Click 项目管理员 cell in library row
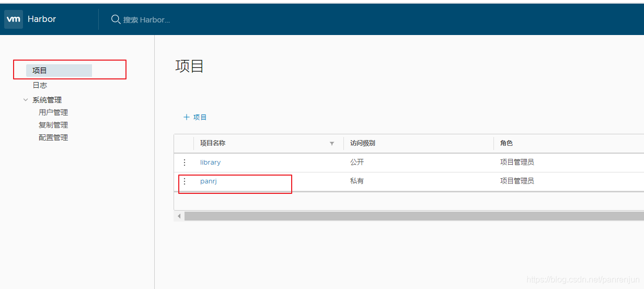Screen dimensions: 644x289 (517, 163)
